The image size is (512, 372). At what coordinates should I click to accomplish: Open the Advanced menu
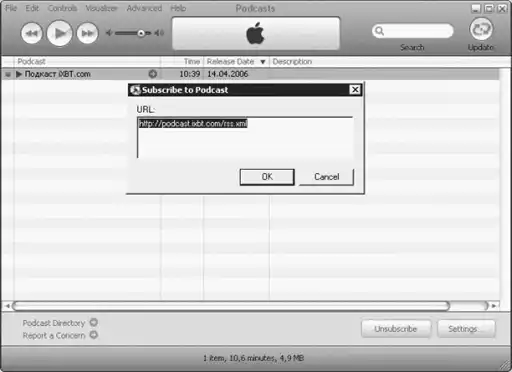pos(144,8)
